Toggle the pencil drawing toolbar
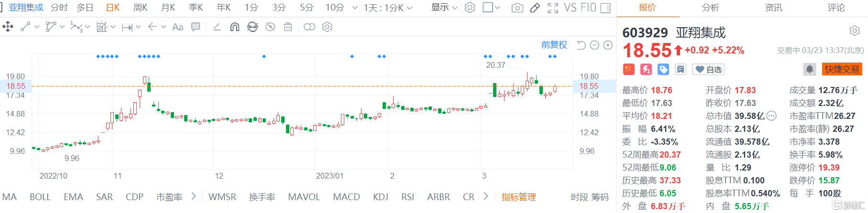The height and width of the screenshot is (213, 868). 535,8
